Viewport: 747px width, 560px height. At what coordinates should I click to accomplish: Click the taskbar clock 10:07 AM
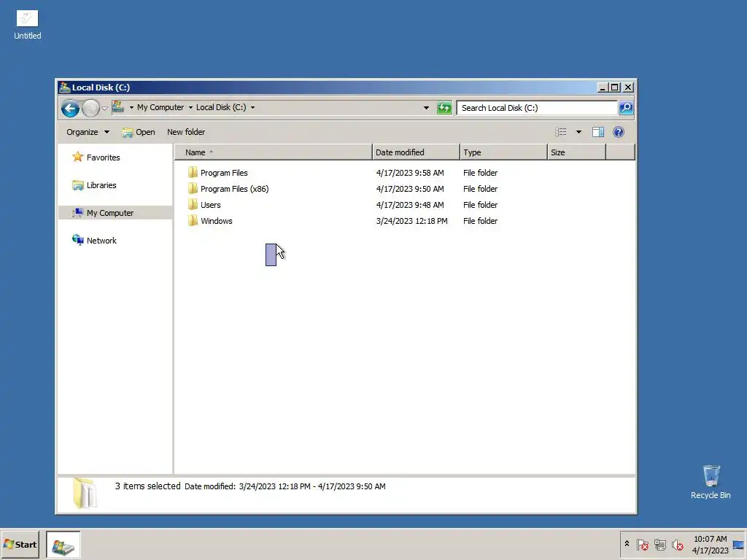(710, 539)
